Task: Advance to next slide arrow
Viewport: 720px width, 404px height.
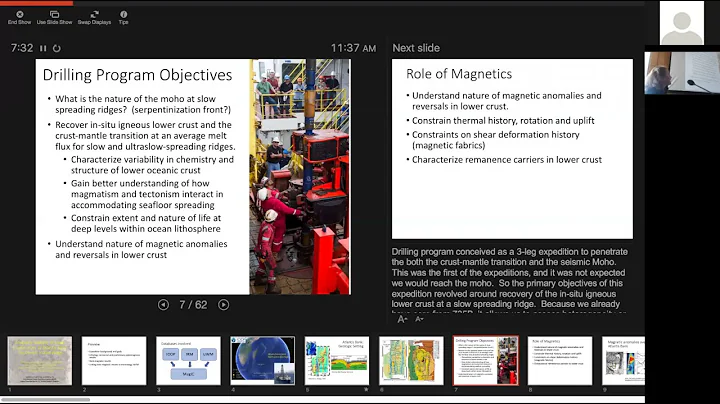Action: (x=223, y=305)
